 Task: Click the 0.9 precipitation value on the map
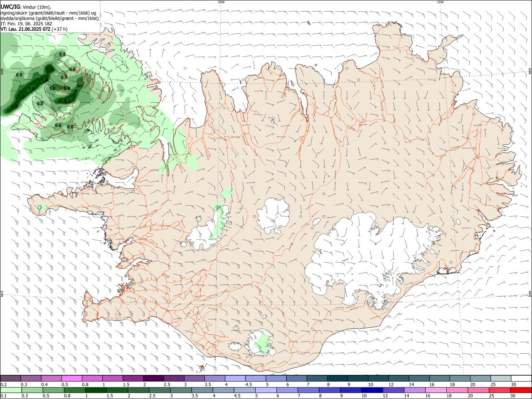coord(67,89)
